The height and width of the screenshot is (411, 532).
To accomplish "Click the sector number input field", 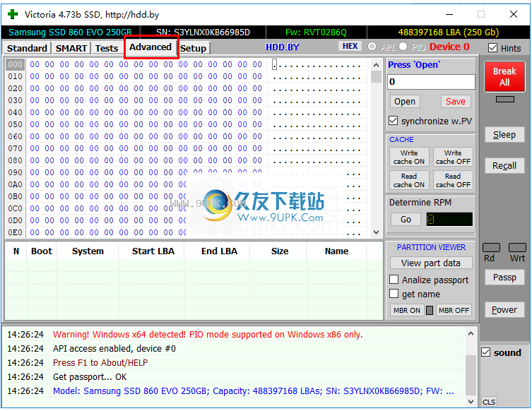I will [x=431, y=82].
